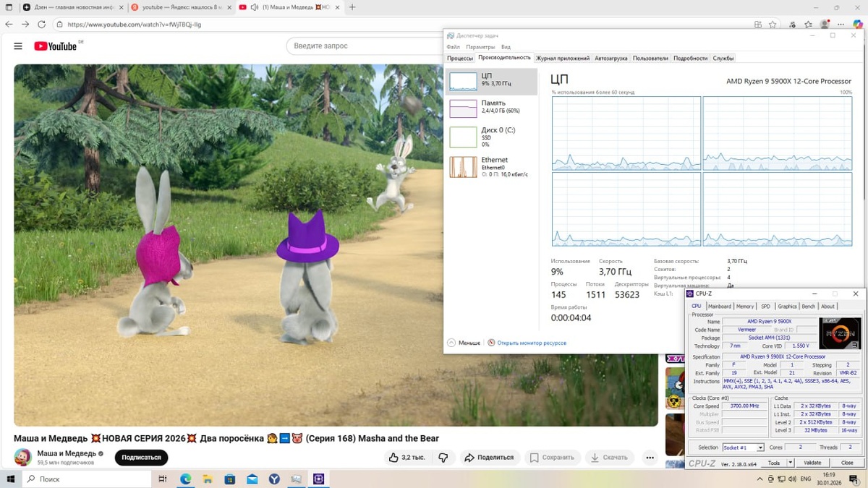Screen dimensions: 868x488
Task: Open the Socket #1 selection dropdown in CPU-Z
Action: (x=743, y=448)
